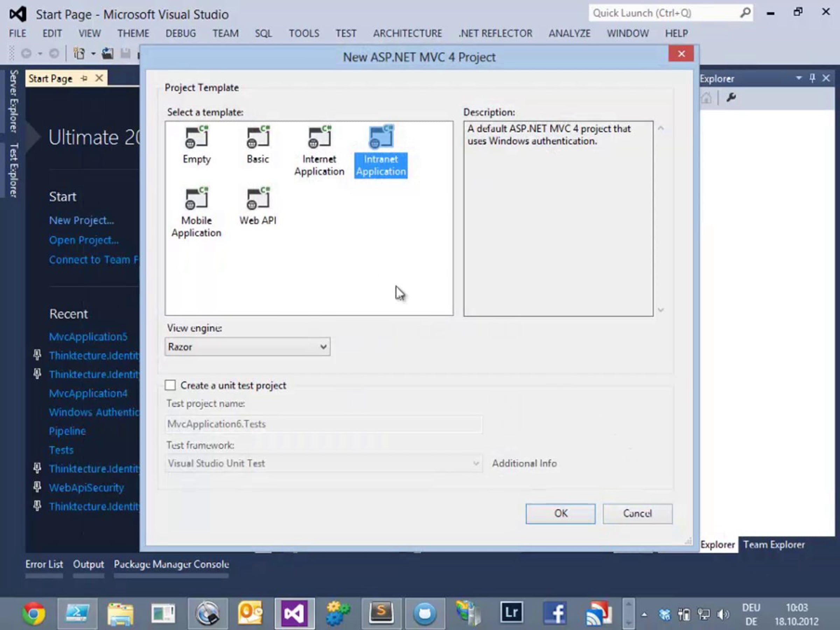Image resolution: width=840 pixels, height=630 pixels.
Task: Select the Basic project template
Action: tap(258, 145)
